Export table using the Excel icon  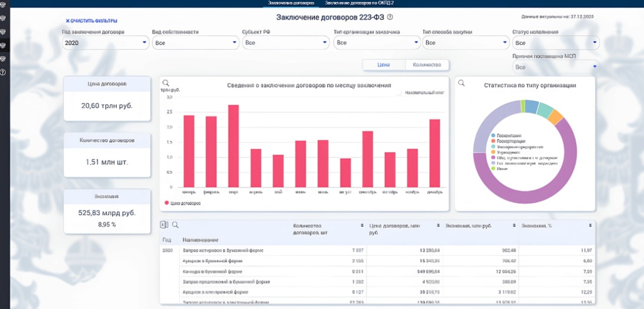164,225
